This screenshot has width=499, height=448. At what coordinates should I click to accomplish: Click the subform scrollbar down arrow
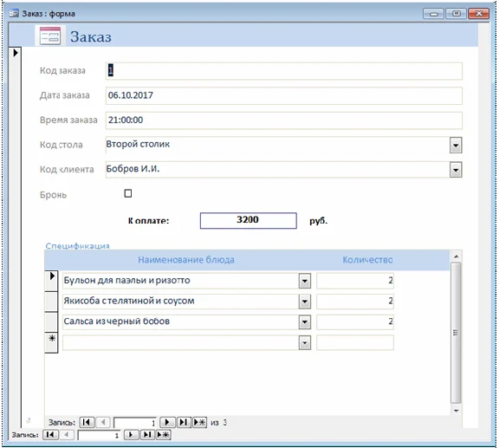pyautogui.click(x=456, y=411)
